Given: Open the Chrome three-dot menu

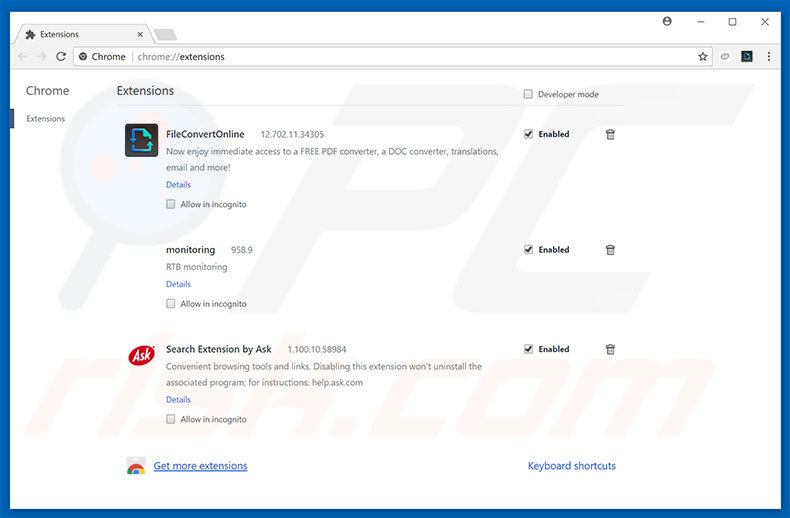Looking at the screenshot, I should coord(769,56).
